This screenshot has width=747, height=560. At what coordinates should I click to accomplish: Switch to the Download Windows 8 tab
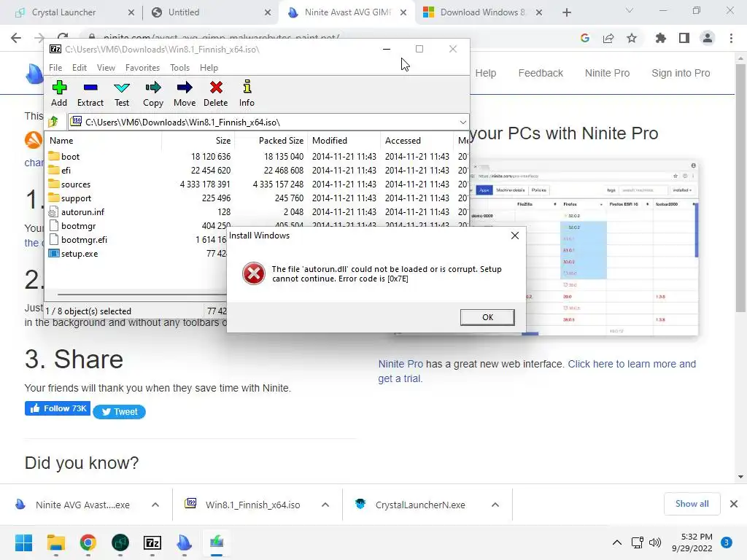pos(481,12)
